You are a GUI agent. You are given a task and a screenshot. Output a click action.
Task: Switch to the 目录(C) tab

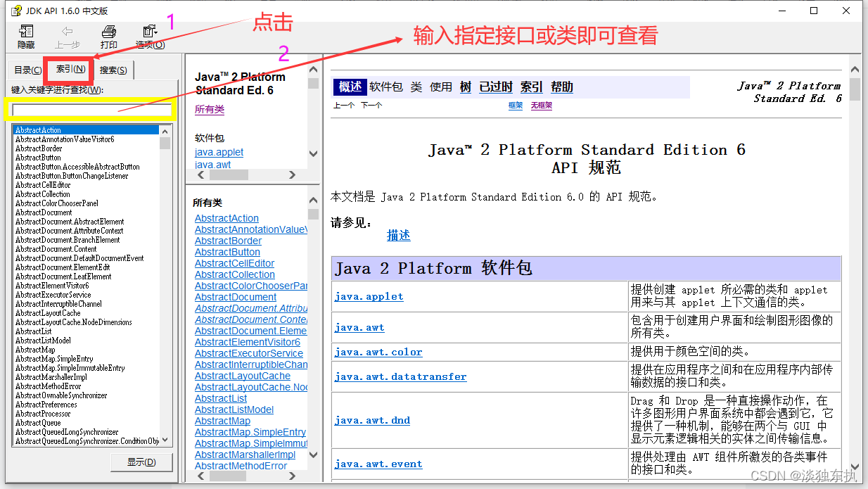(x=27, y=70)
